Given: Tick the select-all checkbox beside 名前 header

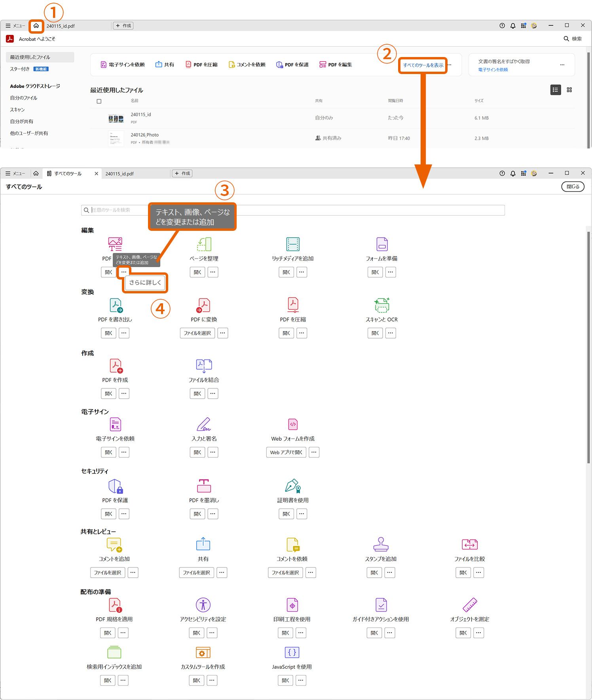Looking at the screenshot, I should click(x=99, y=101).
